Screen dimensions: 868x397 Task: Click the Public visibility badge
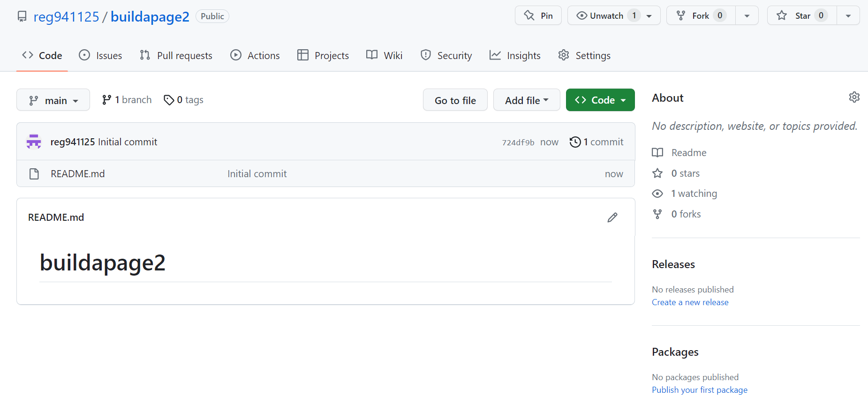pos(212,16)
